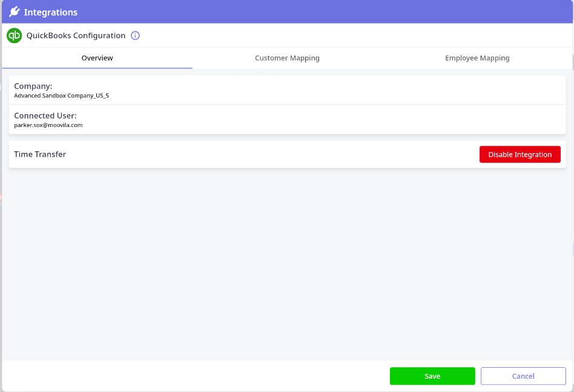The width and height of the screenshot is (574, 392).
Task: Click the Integrations title text
Action: click(x=51, y=12)
